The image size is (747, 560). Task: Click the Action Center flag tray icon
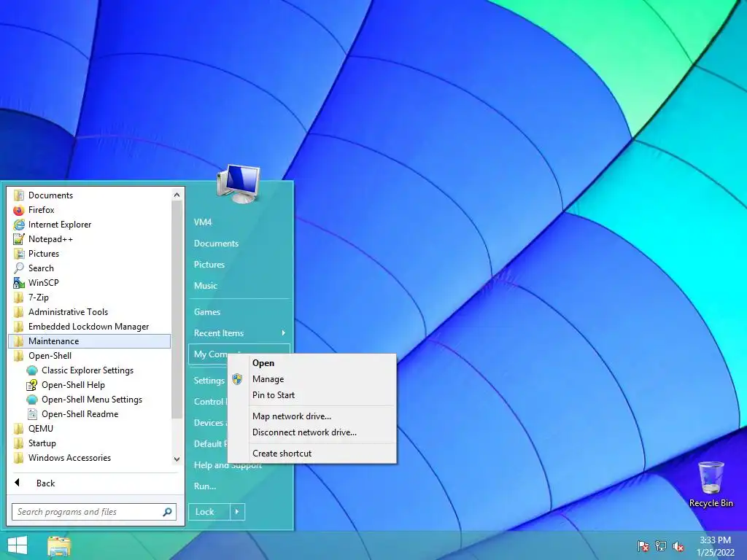click(x=643, y=546)
